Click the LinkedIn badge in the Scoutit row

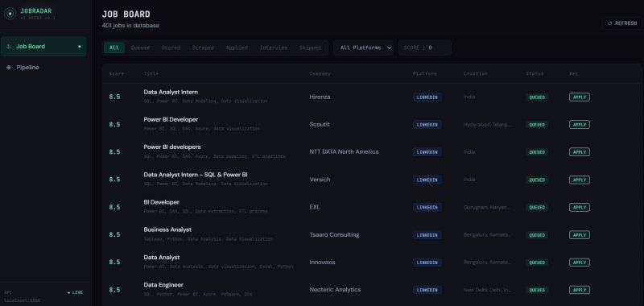[x=427, y=125]
